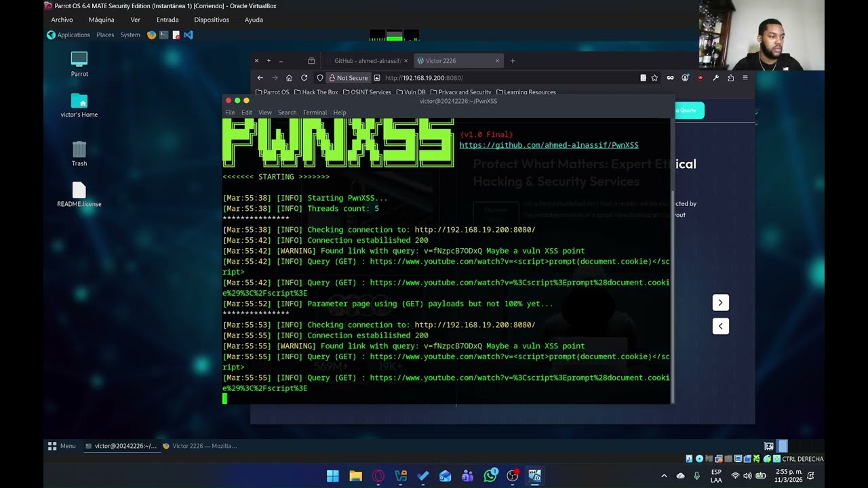The height and width of the screenshot is (488, 868).
Task: Open Places menu in Parrot panel
Action: coord(105,35)
